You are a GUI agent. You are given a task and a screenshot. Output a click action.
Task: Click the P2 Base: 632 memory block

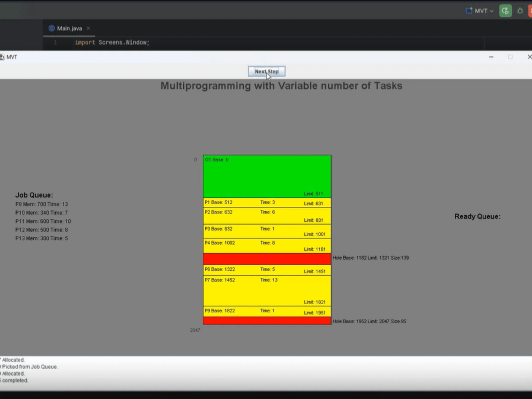[267, 216]
